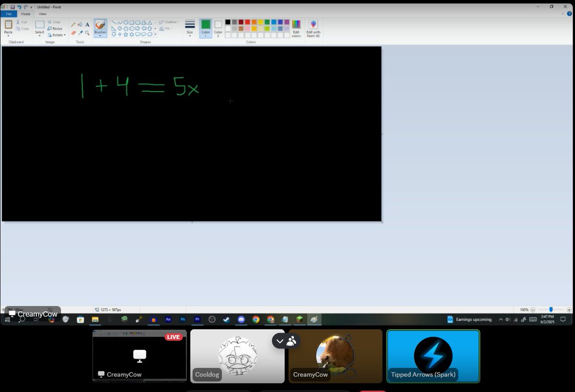Open Adobe After Effects from taskbar

(168, 319)
